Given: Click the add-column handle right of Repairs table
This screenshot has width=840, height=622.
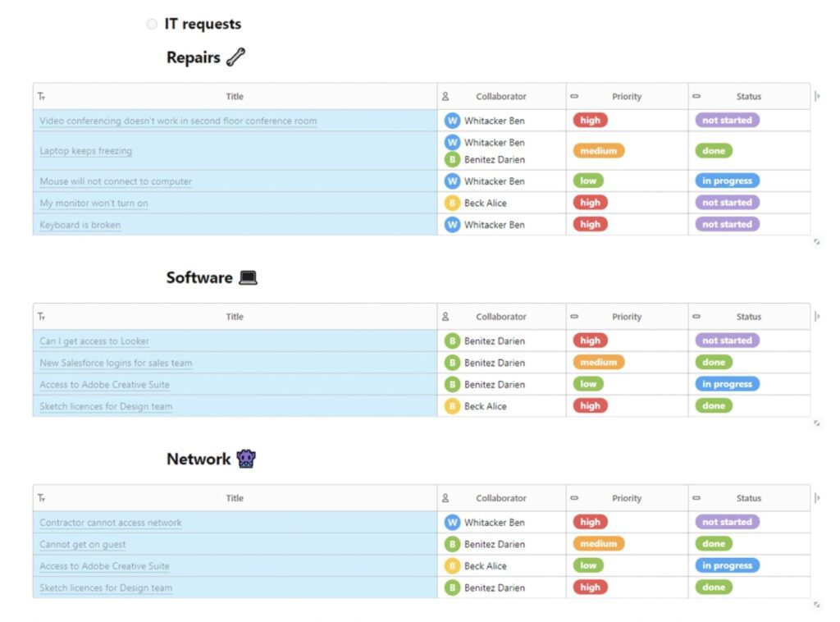Looking at the screenshot, I should (817, 97).
